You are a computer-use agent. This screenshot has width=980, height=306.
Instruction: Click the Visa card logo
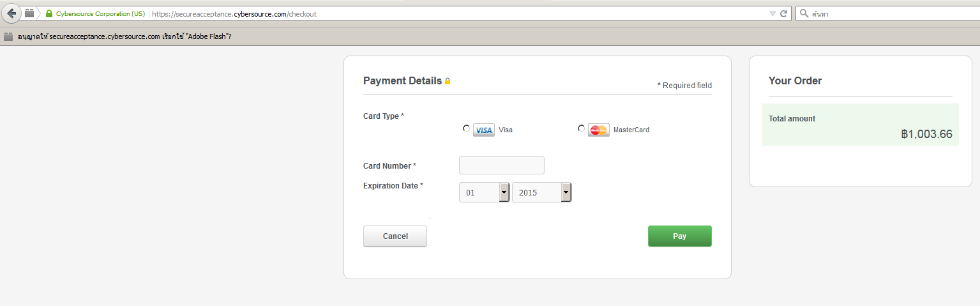click(x=484, y=130)
